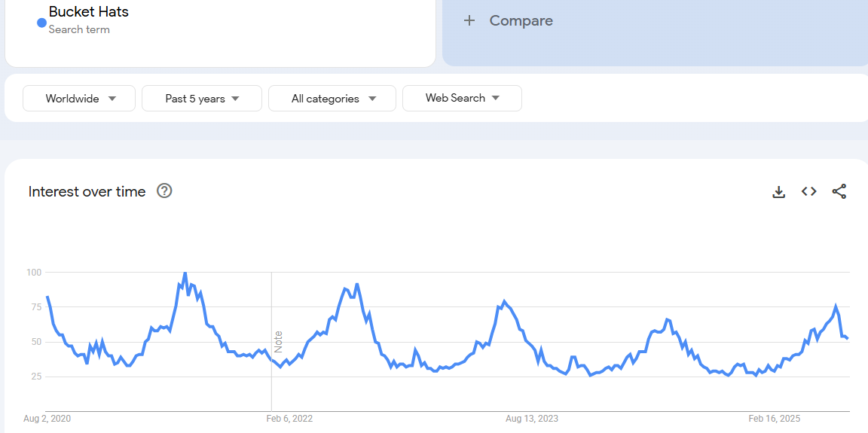Click the blue dot beside Bucket Hats
The width and height of the screenshot is (868, 433).
[x=41, y=23]
